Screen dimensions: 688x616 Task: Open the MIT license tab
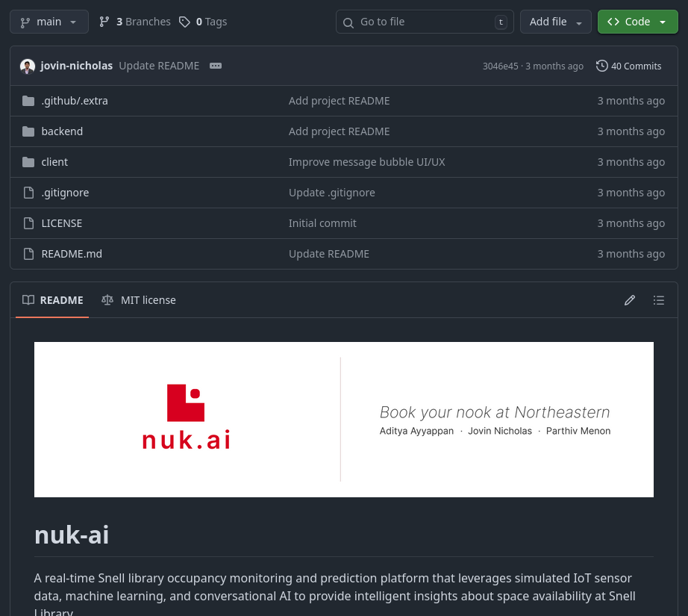click(139, 299)
